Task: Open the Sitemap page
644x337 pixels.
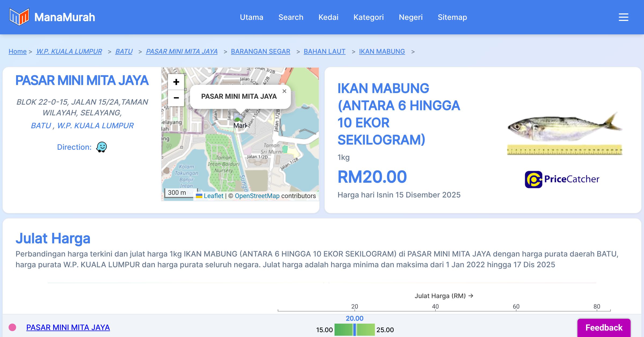Action: (452, 17)
